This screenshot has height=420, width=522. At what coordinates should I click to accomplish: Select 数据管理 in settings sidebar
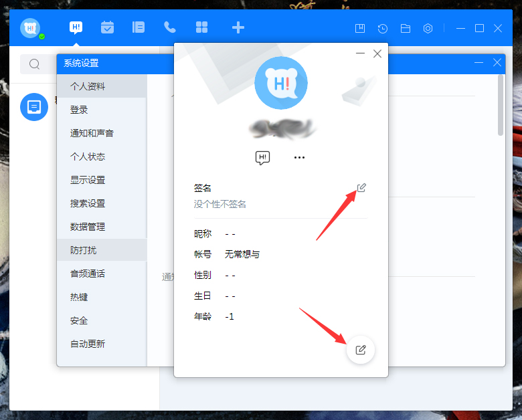(102, 227)
